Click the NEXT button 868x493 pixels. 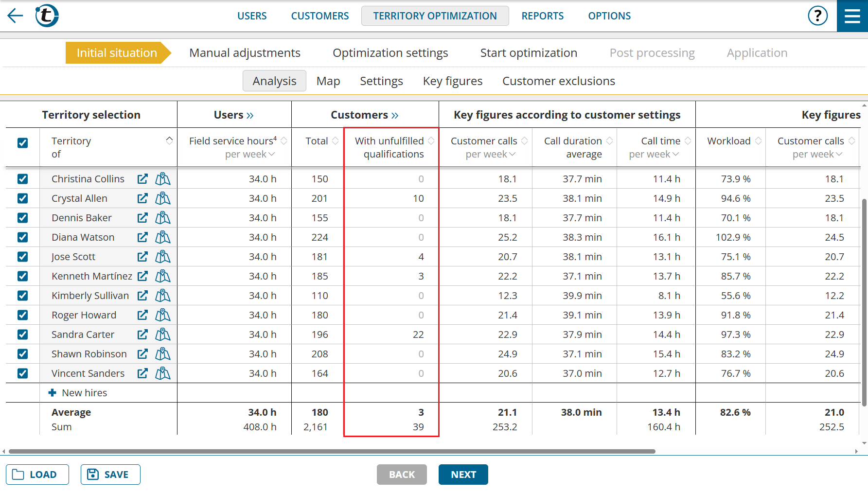click(x=463, y=475)
